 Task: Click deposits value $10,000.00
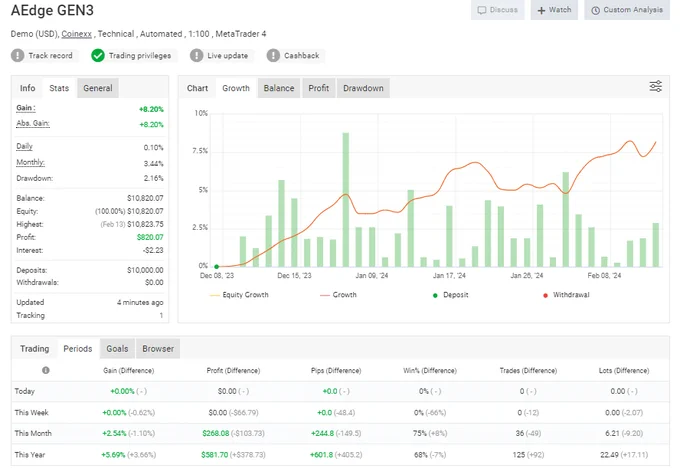pos(145,270)
